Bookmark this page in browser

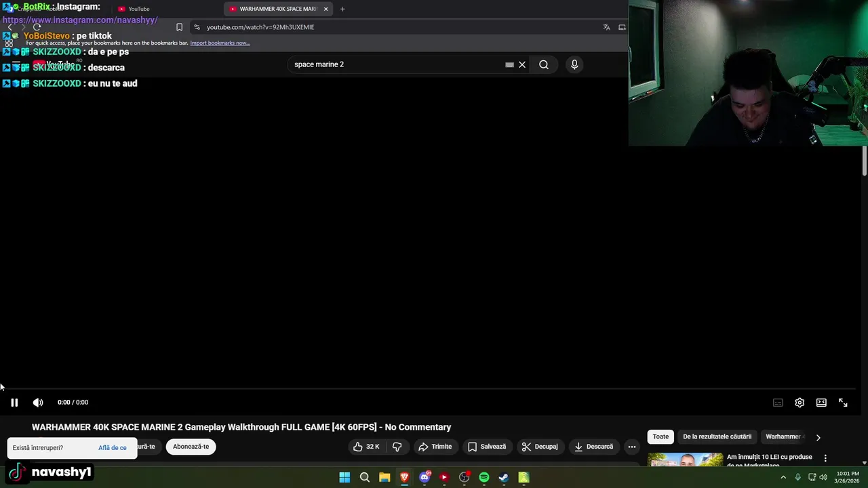click(179, 27)
